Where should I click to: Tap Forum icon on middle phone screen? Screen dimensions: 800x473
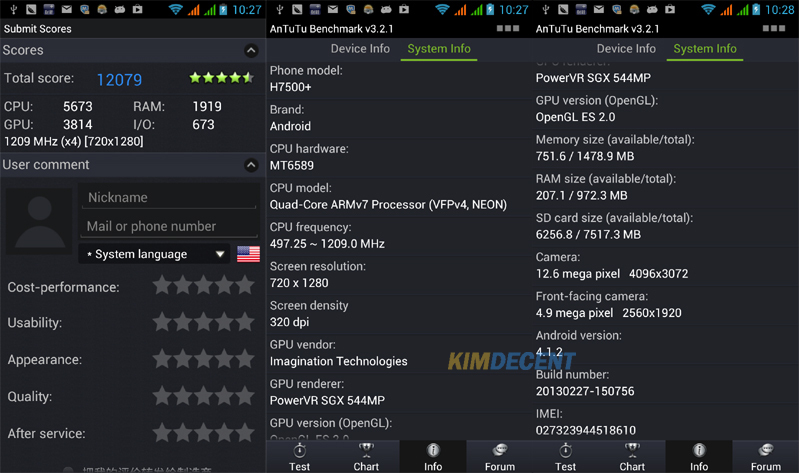500,450
